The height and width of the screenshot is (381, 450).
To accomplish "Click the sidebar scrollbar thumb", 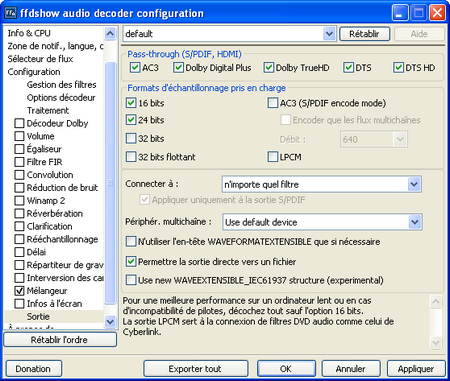I will coord(110,183).
